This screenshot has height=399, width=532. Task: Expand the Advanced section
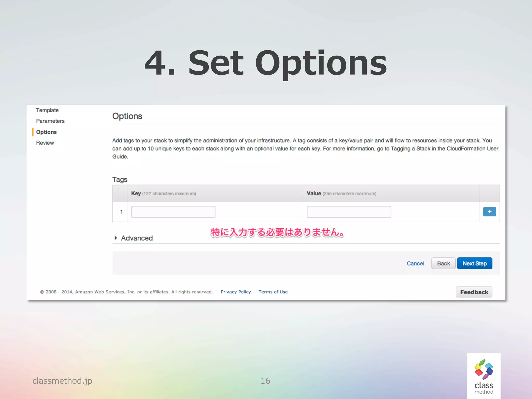tap(134, 238)
